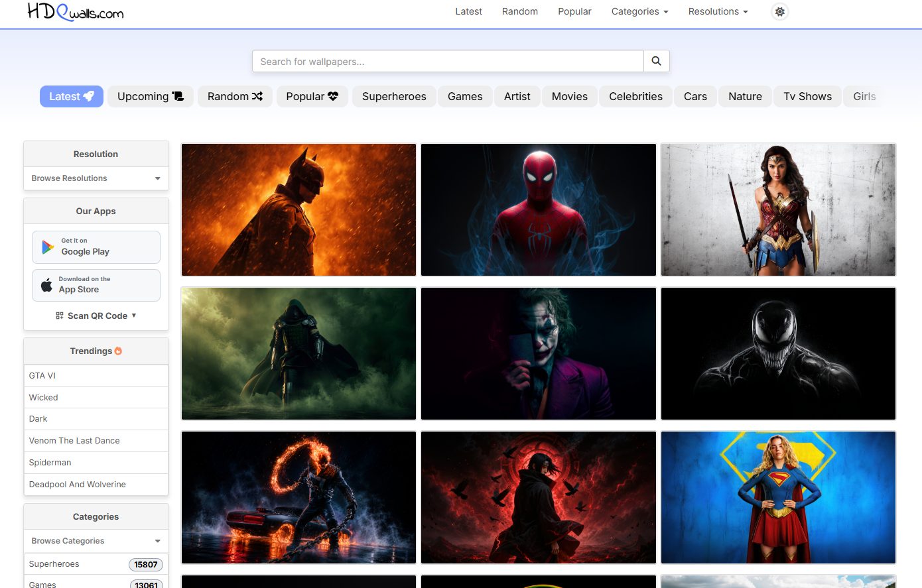Toggle the dark mode theme icon

pos(780,12)
